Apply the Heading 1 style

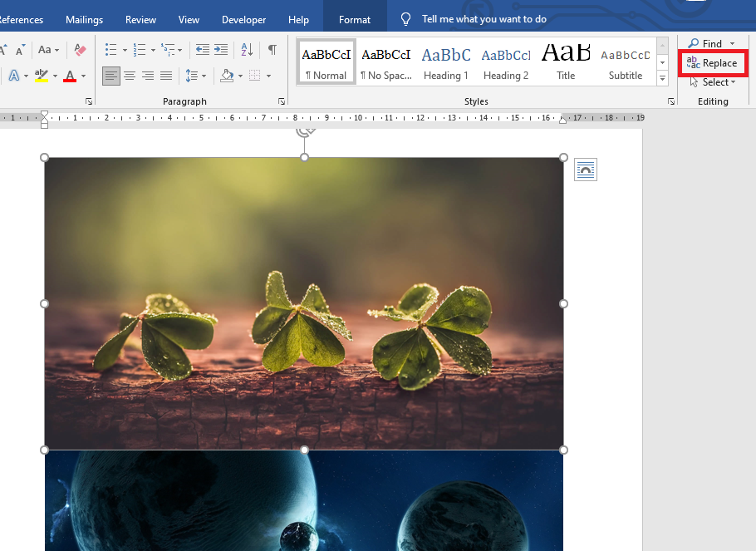(x=445, y=63)
